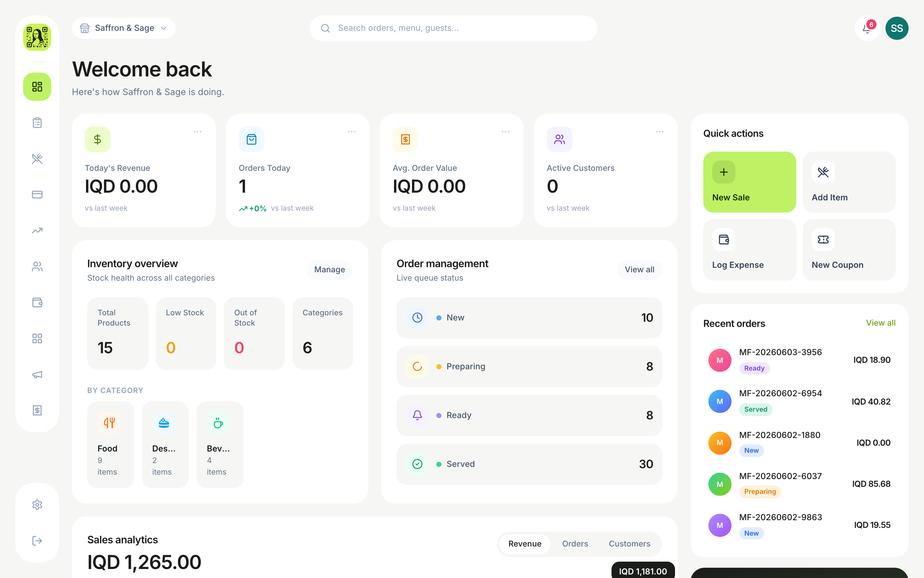Viewport: 924px width, 578px height.
Task: Click the IQD 85.68 order amount
Action: (871, 484)
